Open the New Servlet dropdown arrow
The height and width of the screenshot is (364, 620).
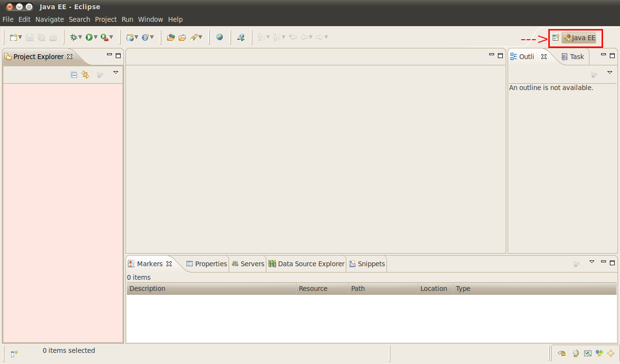(x=152, y=37)
